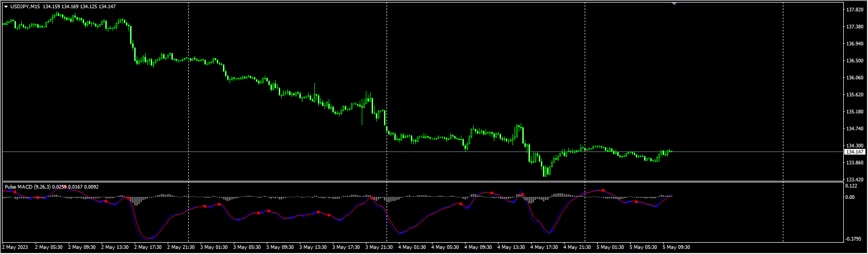Click the 4 May 05:30 time label
The width and height of the screenshot is (868, 254).
pos(445,247)
